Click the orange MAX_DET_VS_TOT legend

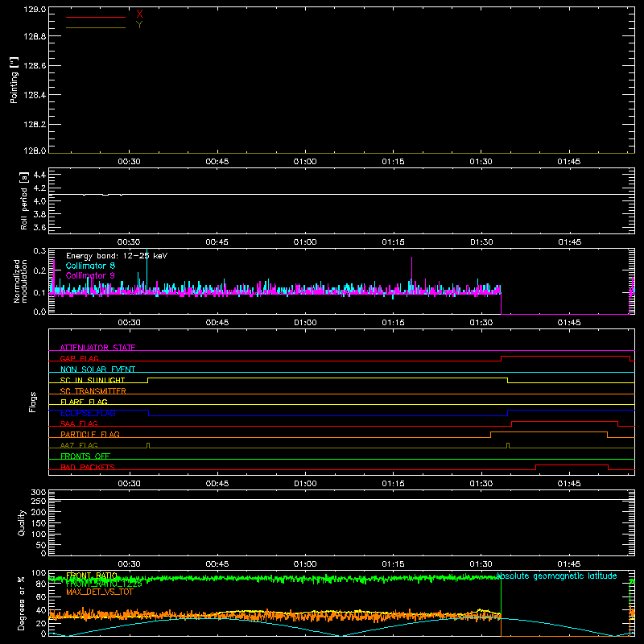(100, 592)
